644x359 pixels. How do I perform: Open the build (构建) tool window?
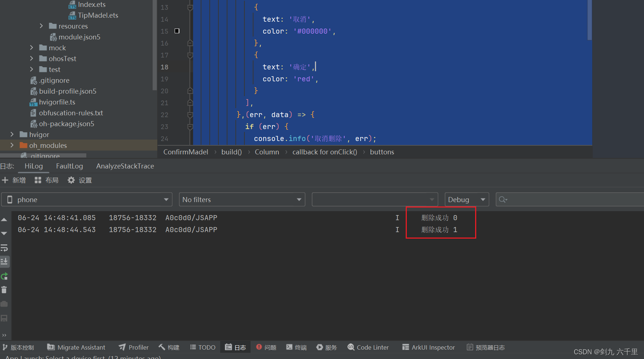(169, 347)
